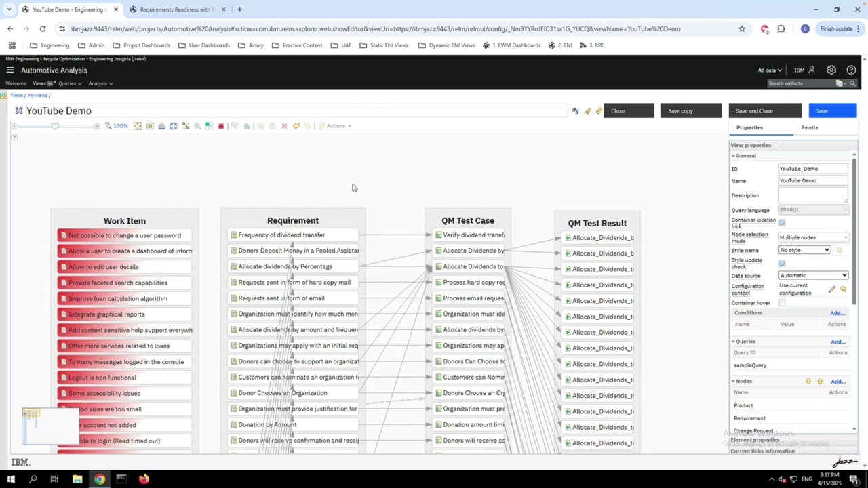Click the zoom slider right increase arrow
Screen dimensions: 868x488
tap(97, 126)
